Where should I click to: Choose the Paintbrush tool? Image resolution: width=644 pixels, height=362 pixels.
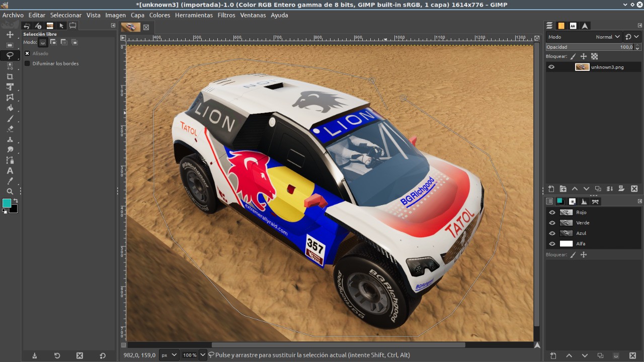[x=10, y=119]
